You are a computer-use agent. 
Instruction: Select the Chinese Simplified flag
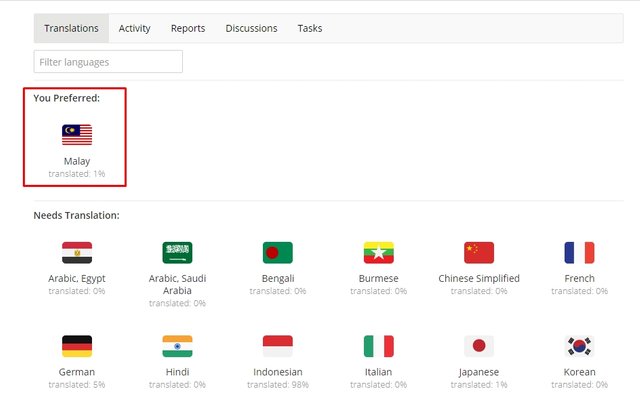click(x=479, y=252)
